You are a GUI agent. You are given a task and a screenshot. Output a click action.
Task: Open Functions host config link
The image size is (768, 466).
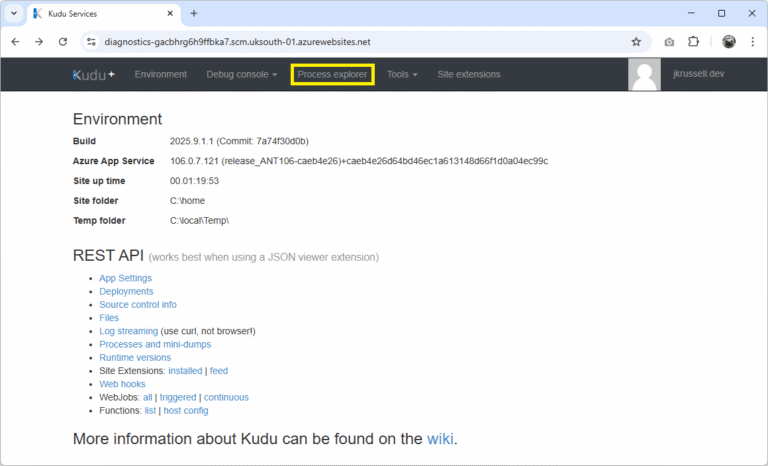click(x=186, y=411)
